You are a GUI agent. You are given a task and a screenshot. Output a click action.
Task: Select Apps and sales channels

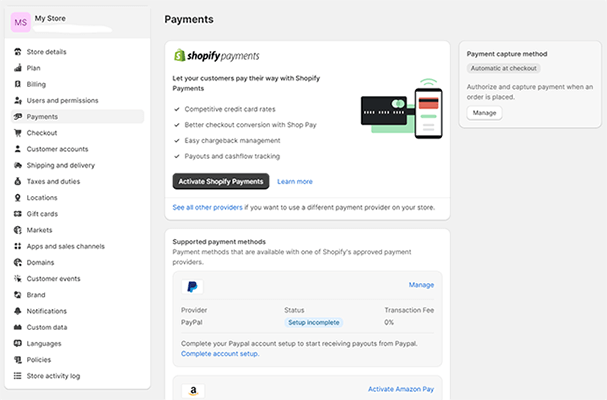(x=66, y=246)
